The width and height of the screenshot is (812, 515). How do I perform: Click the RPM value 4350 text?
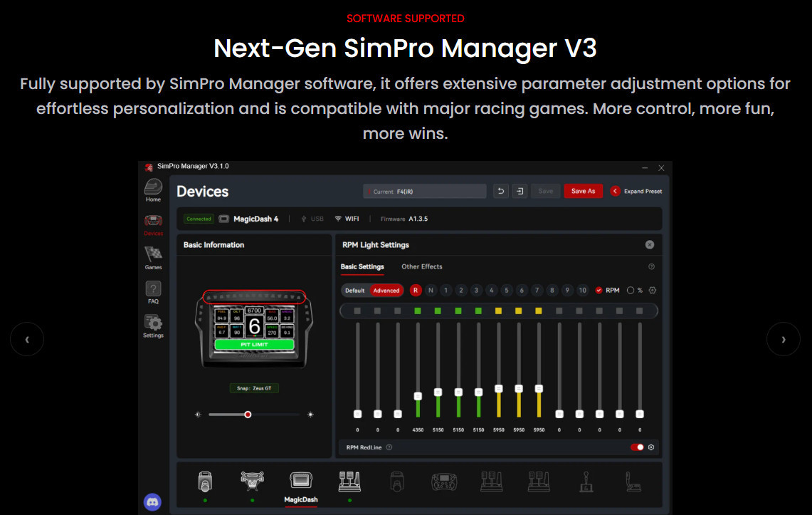point(418,430)
